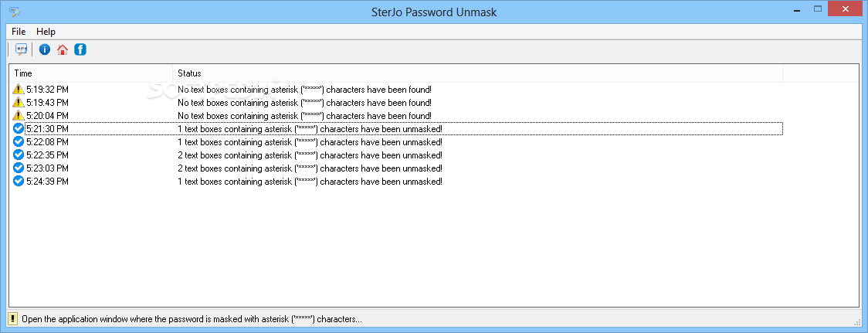Click checkmark icon for 5:22:08 PM row
This screenshot has width=868, height=333.
click(x=19, y=141)
